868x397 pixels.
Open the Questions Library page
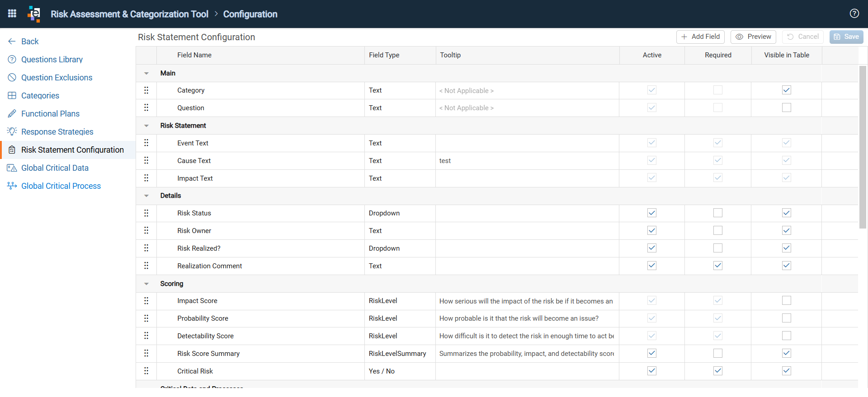(x=52, y=60)
